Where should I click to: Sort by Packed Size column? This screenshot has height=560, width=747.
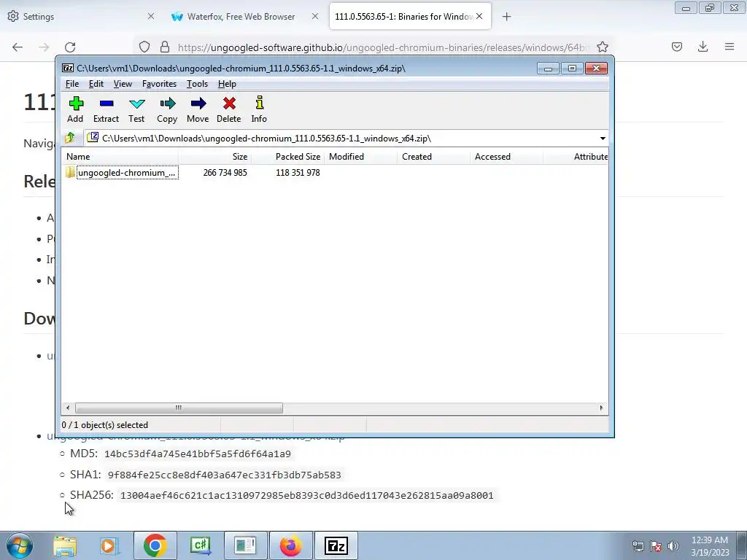point(287,157)
